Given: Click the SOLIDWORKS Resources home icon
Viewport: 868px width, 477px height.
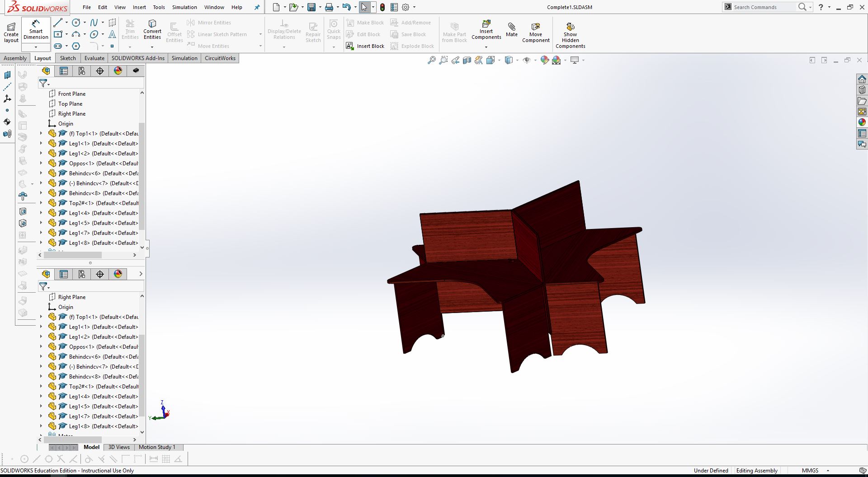Looking at the screenshot, I should tap(862, 79).
